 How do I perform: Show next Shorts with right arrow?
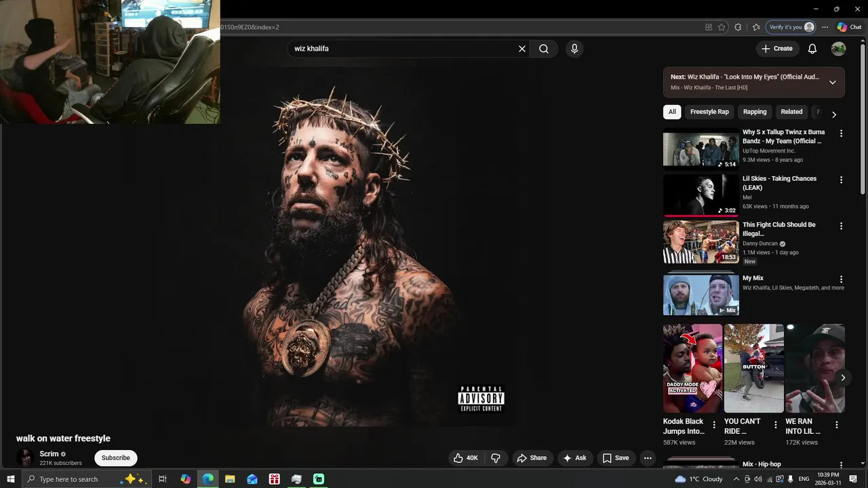pos(843,378)
